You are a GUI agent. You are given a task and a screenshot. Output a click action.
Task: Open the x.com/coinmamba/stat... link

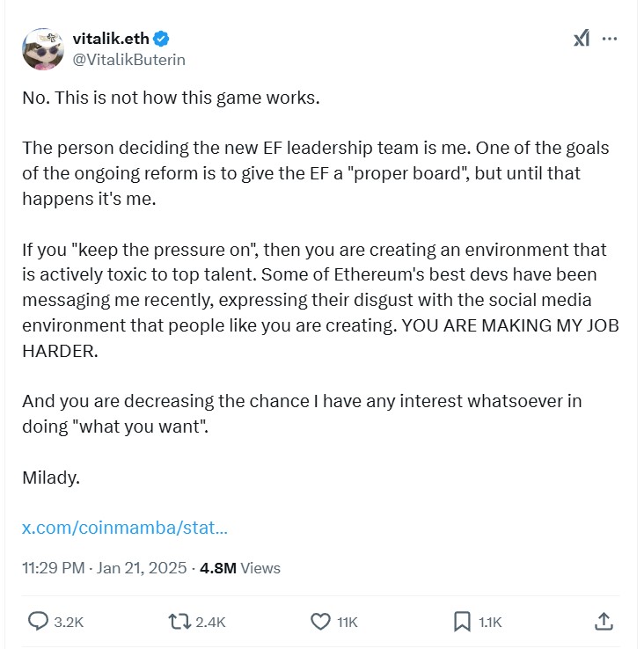coord(125,528)
